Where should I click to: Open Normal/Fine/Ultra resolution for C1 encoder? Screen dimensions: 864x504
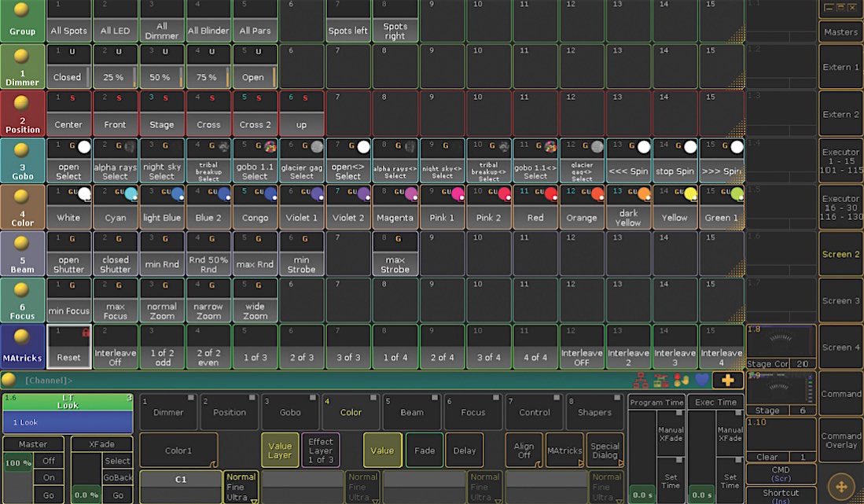click(241, 487)
